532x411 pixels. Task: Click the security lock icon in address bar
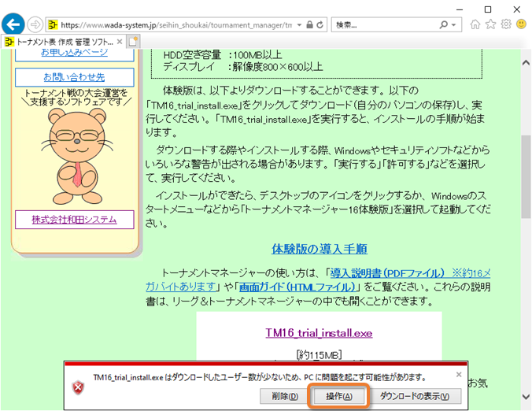tap(308, 25)
